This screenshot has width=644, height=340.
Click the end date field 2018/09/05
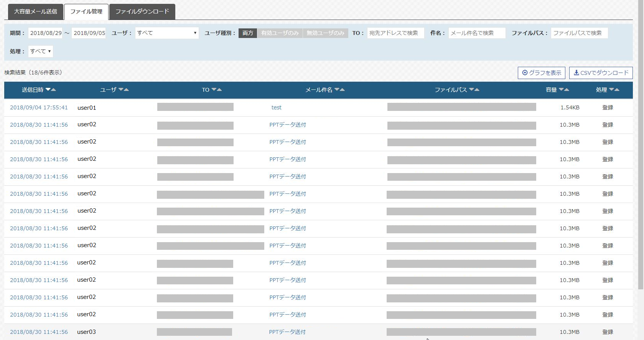pyautogui.click(x=89, y=33)
